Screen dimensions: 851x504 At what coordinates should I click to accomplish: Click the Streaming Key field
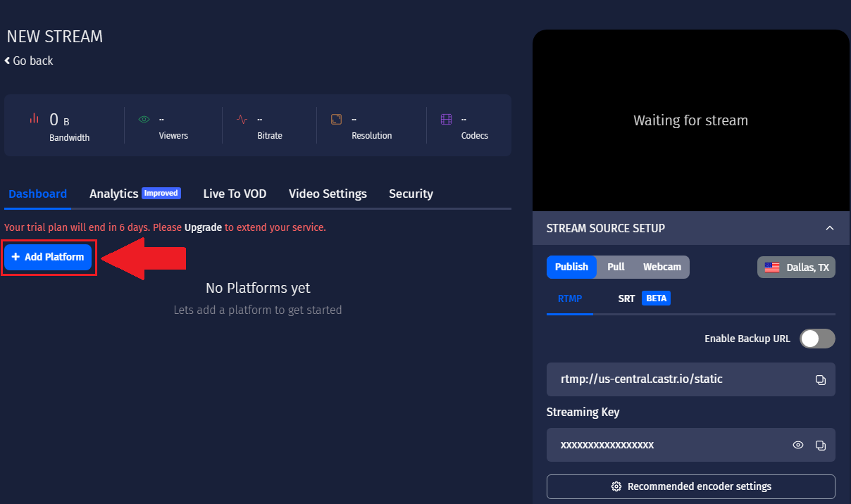tap(691, 445)
